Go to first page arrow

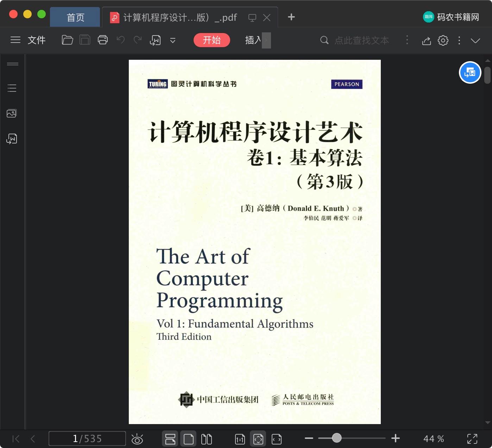click(x=16, y=439)
